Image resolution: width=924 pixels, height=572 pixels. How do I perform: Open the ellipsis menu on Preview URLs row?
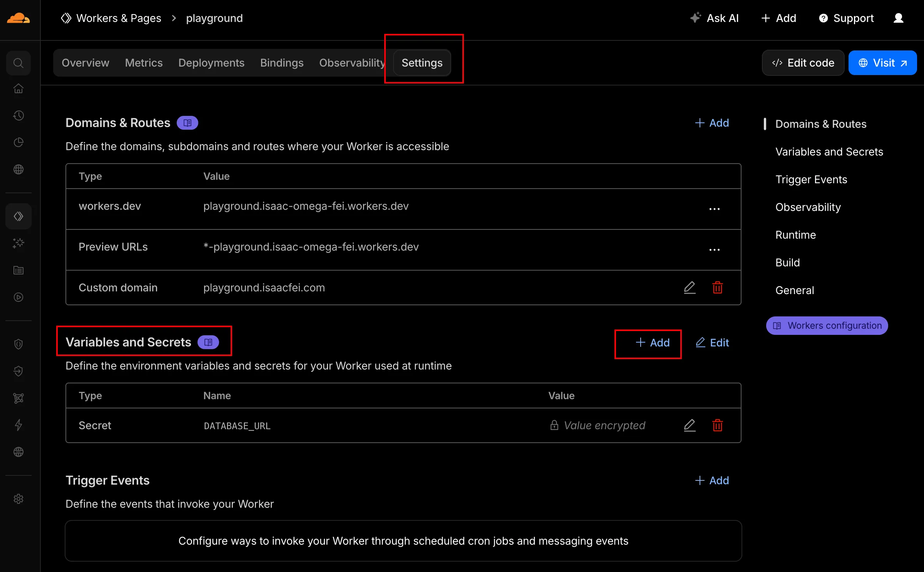click(714, 249)
